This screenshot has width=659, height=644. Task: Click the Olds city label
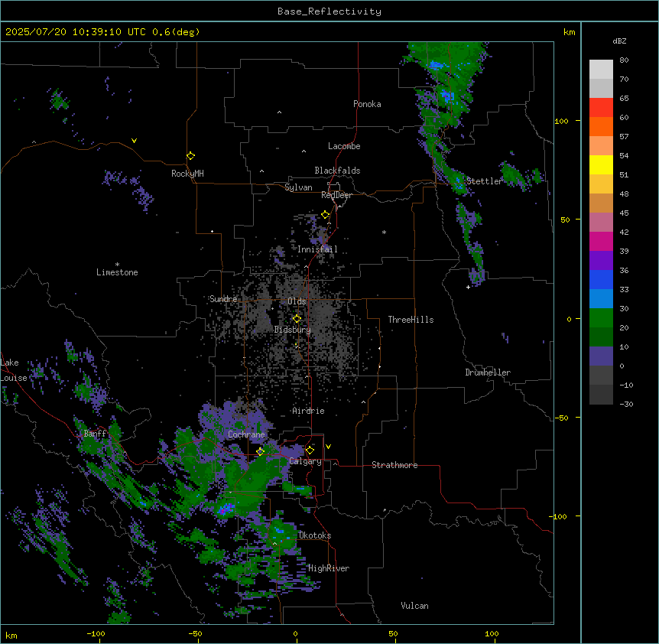click(297, 301)
